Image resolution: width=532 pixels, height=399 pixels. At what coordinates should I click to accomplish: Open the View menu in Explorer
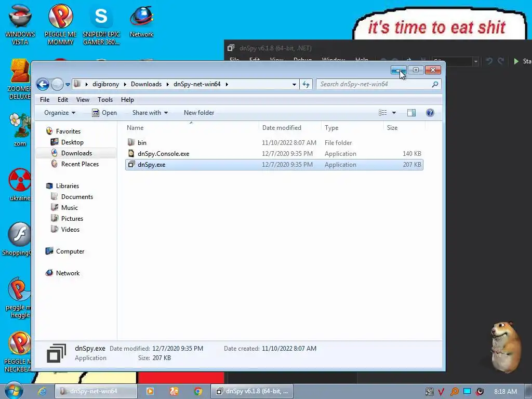coord(83,100)
